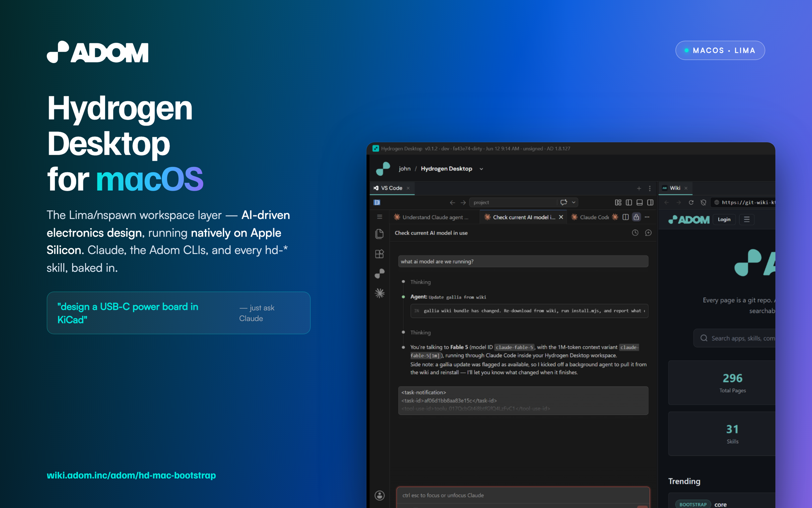Open the Claude starburst icon in activity bar
This screenshot has height=508, width=812.
click(x=379, y=293)
